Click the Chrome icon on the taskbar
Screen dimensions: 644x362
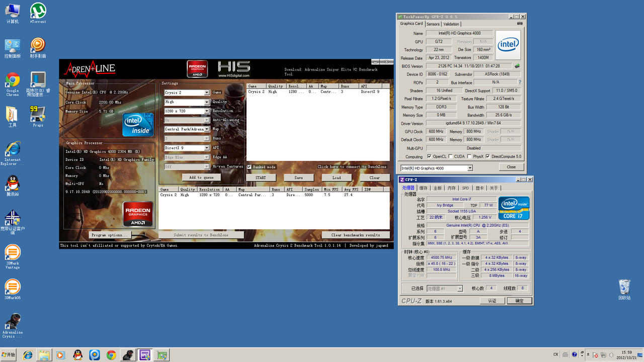click(x=111, y=355)
